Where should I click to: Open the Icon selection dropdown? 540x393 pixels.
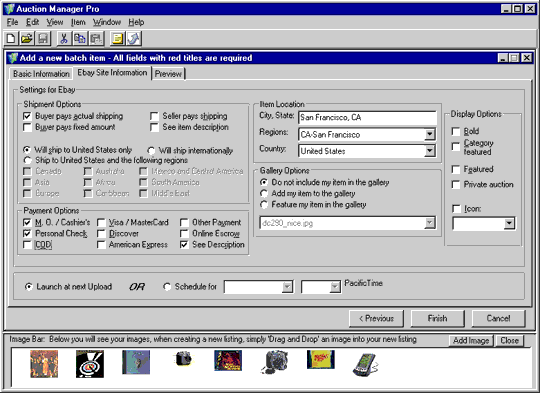(509, 224)
